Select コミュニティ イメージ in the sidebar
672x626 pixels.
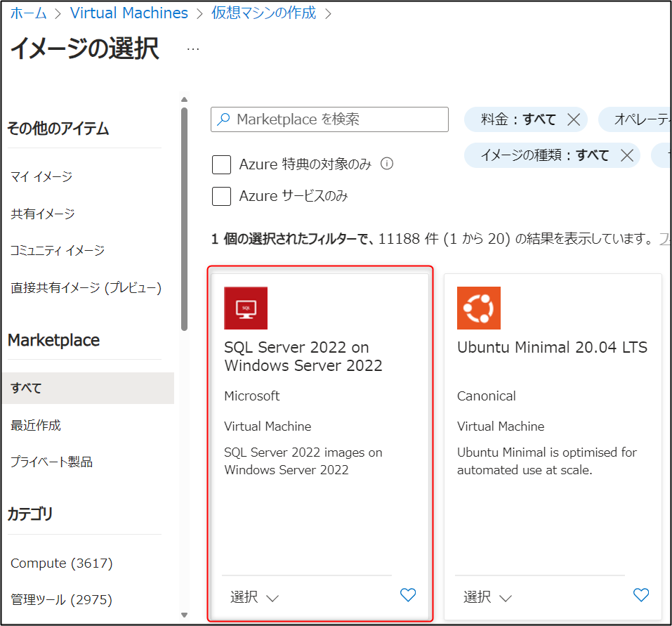tap(58, 250)
